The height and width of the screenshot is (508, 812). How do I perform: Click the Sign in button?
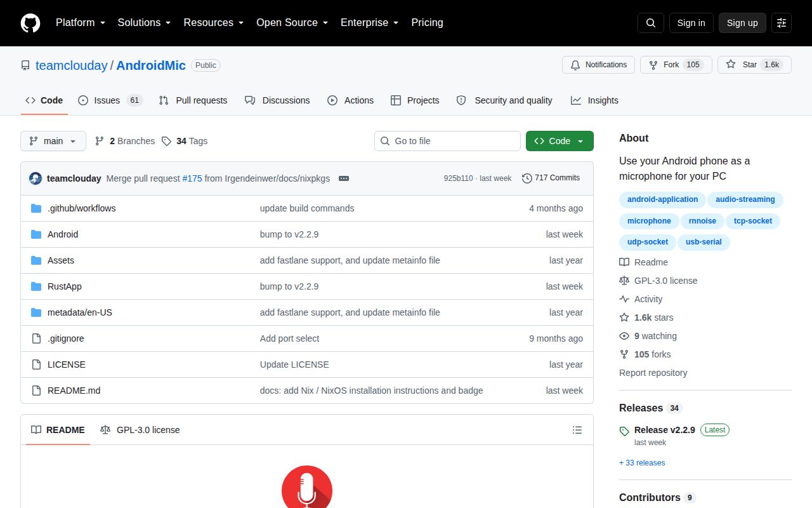(x=691, y=23)
